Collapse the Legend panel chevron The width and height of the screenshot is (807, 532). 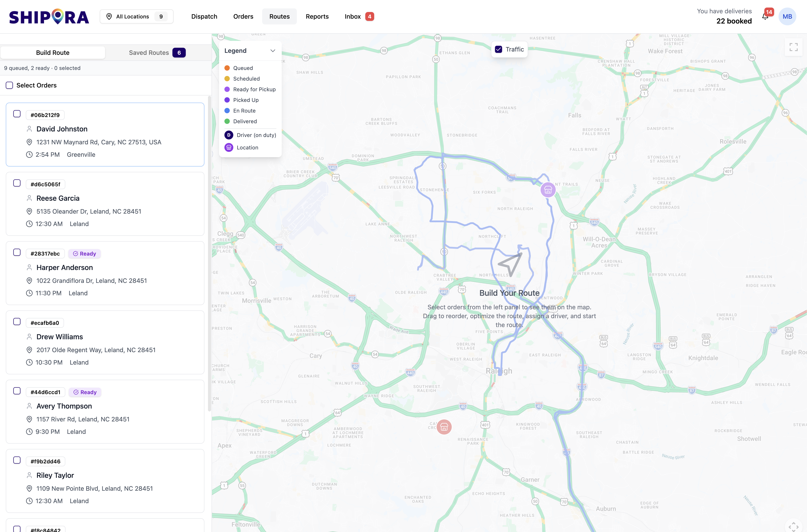[273, 51]
